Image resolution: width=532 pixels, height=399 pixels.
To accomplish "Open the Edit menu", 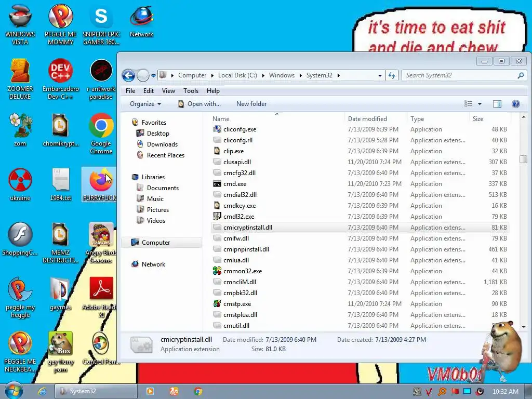I will (148, 91).
